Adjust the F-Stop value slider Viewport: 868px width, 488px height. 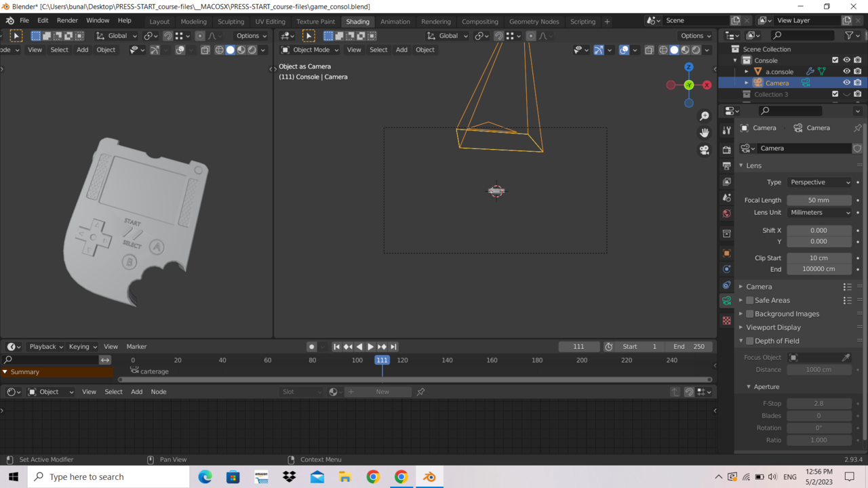[819, 403]
